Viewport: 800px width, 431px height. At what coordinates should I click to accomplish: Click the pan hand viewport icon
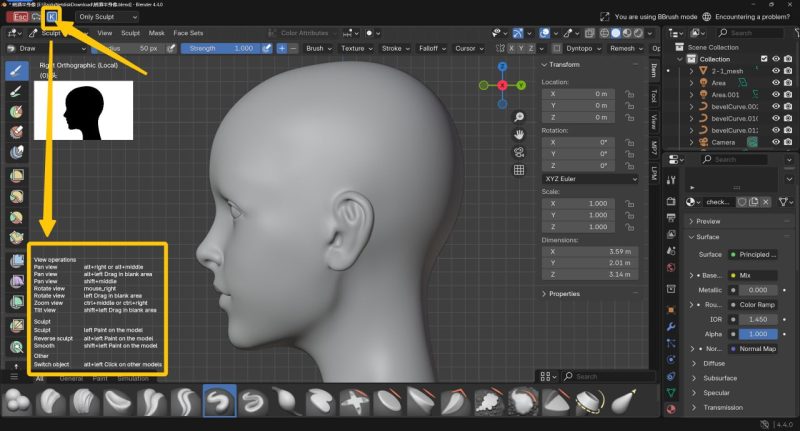click(x=520, y=135)
